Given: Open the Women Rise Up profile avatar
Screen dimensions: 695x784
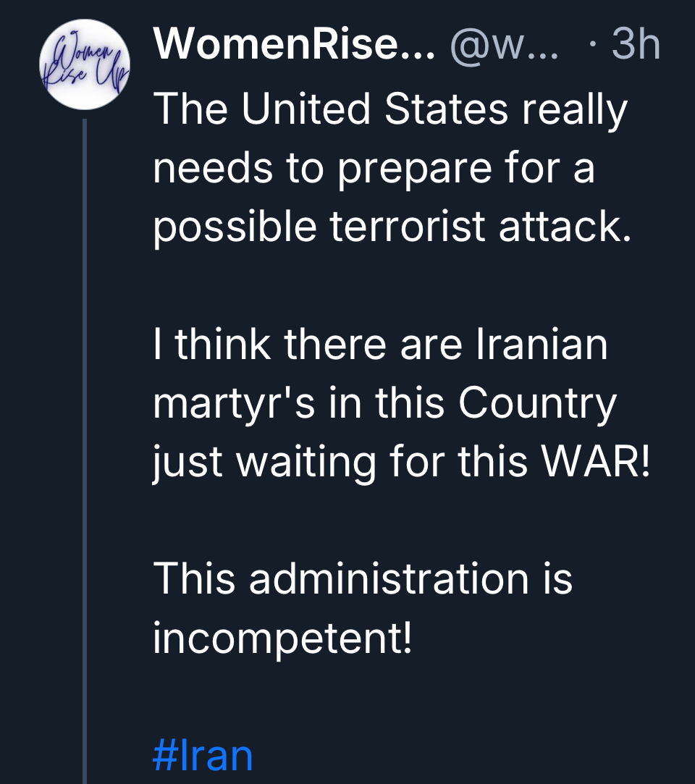Looking at the screenshot, I should [83, 64].
